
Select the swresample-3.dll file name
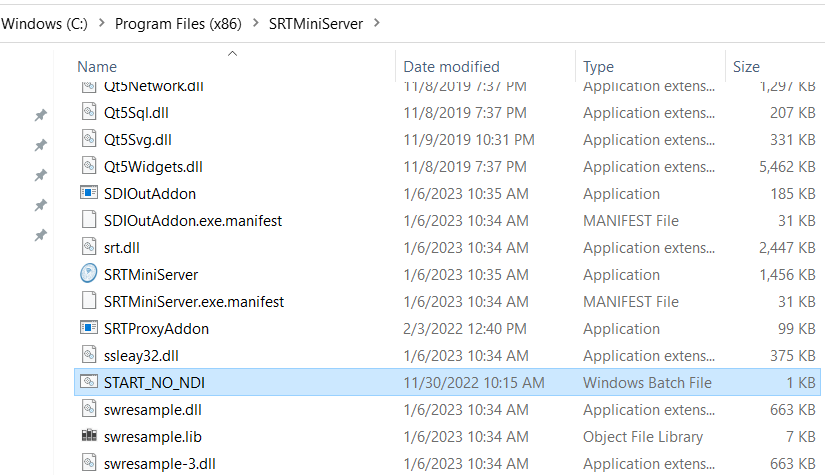(x=160, y=463)
